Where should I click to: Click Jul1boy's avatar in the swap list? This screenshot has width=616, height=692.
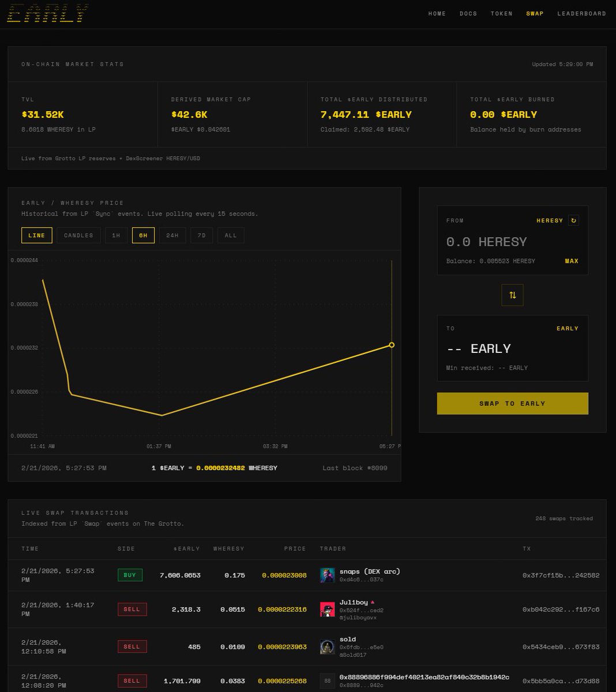[x=327, y=609]
